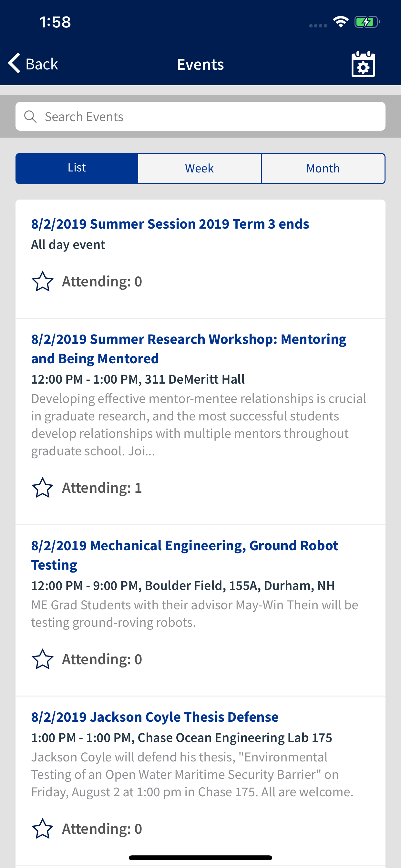Screen dimensions: 401x868
Task: Tap the battery charging indicator
Action: (367, 22)
